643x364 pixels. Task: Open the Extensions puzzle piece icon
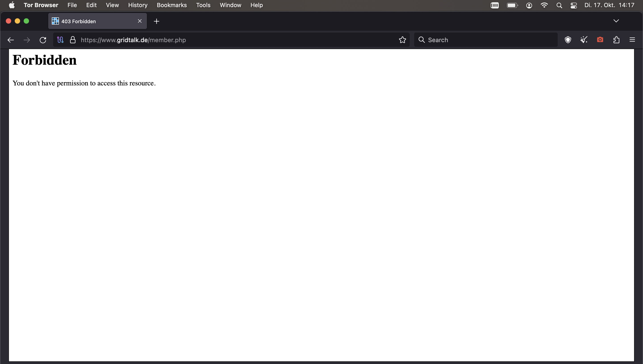click(x=616, y=40)
